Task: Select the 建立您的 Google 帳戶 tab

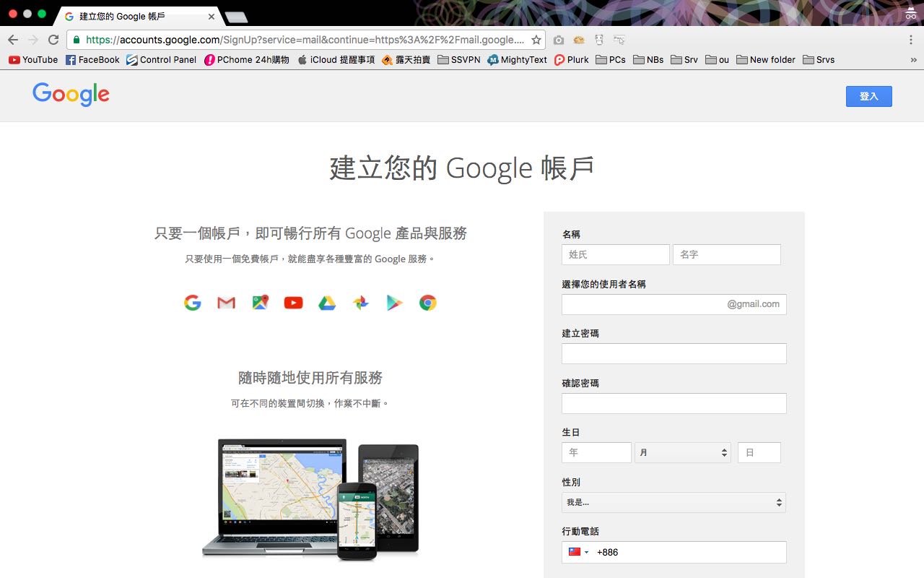Action: 137,16
